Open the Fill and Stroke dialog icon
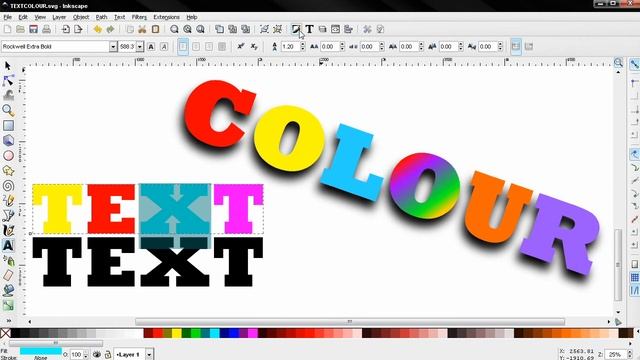The width and height of the screenshot is (640, 360). click(x=296, y=29)
